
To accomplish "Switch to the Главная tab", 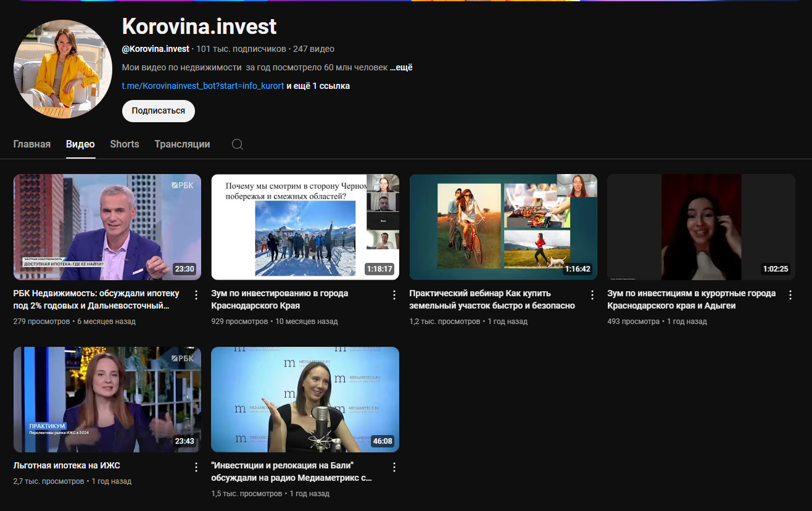I will [32, 144].
